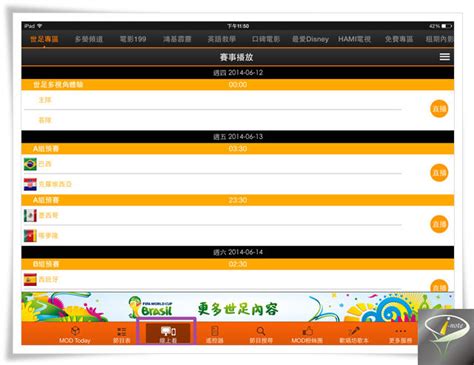474x365 pixels.
Task: Switch to the 電影199 tab
Action: 133,39
